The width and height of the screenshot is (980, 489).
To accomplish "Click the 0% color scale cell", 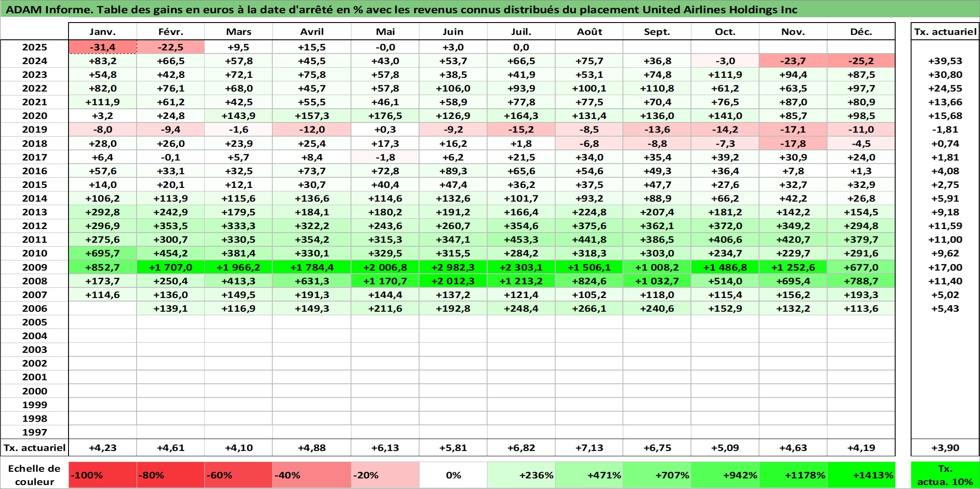I will [453, 475].
